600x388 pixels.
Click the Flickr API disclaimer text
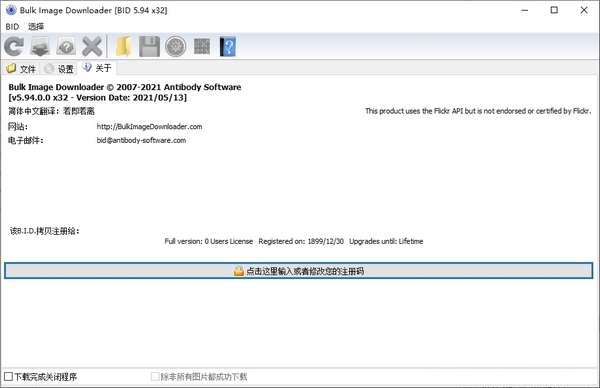(x=478, y=111)
